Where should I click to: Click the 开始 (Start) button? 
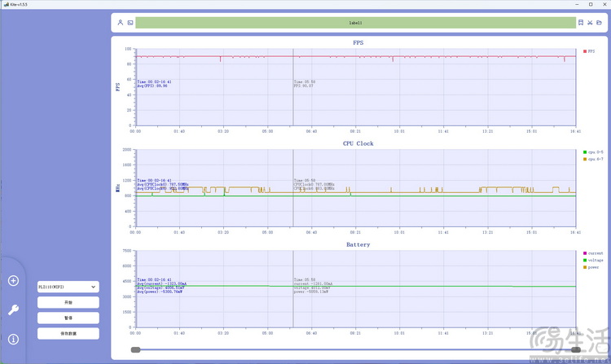pyautogui.click(x=68, y=302)
